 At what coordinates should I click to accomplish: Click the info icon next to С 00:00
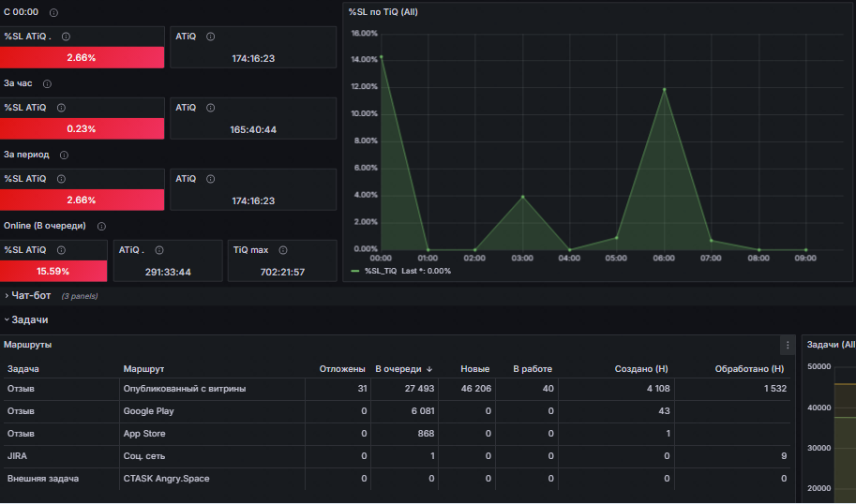53,12
